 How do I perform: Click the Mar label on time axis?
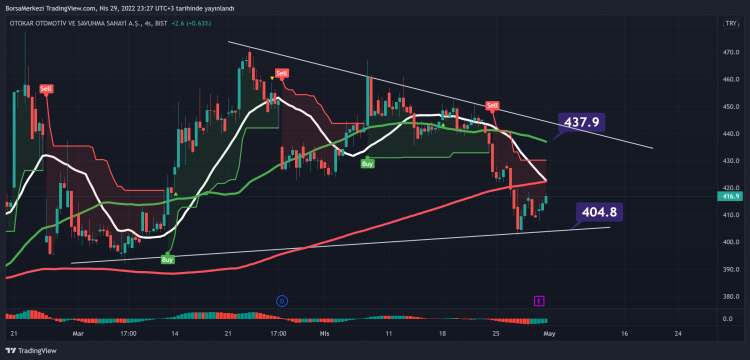[x=76, y=332]
